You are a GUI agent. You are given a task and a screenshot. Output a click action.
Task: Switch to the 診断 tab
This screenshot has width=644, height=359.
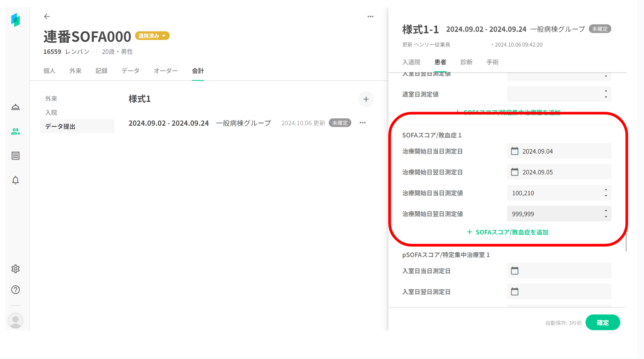(466, 62)
